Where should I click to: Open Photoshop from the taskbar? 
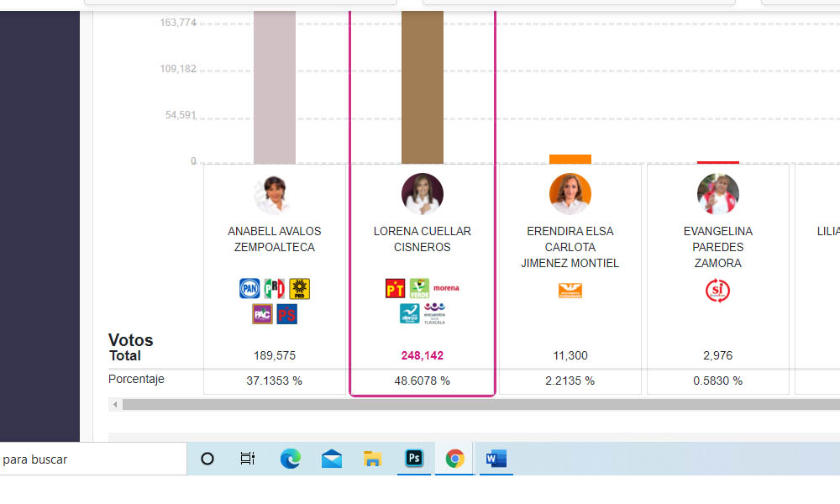coord(414,459)
